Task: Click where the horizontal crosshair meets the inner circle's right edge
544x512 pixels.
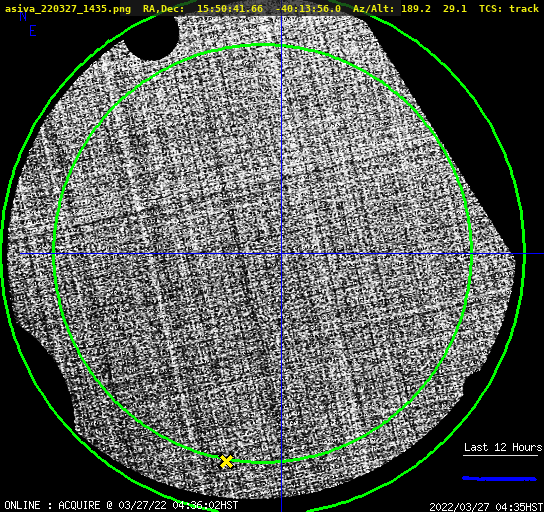Action: (x=471, y=254)
